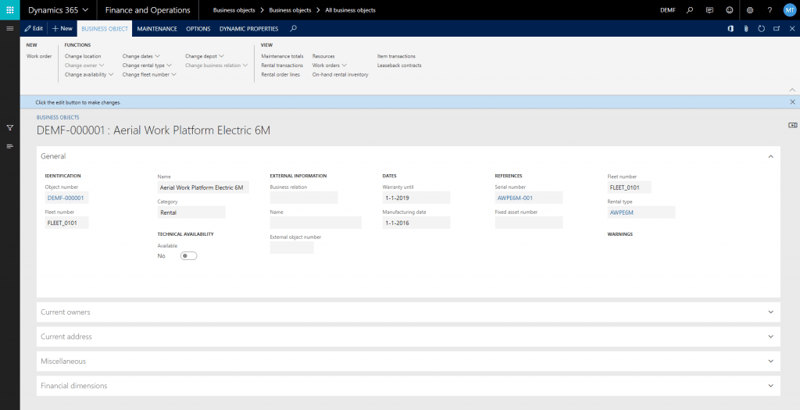Collapse the General section
The width and height of the screenshot is (800, 410).
[x=770, y=157]
